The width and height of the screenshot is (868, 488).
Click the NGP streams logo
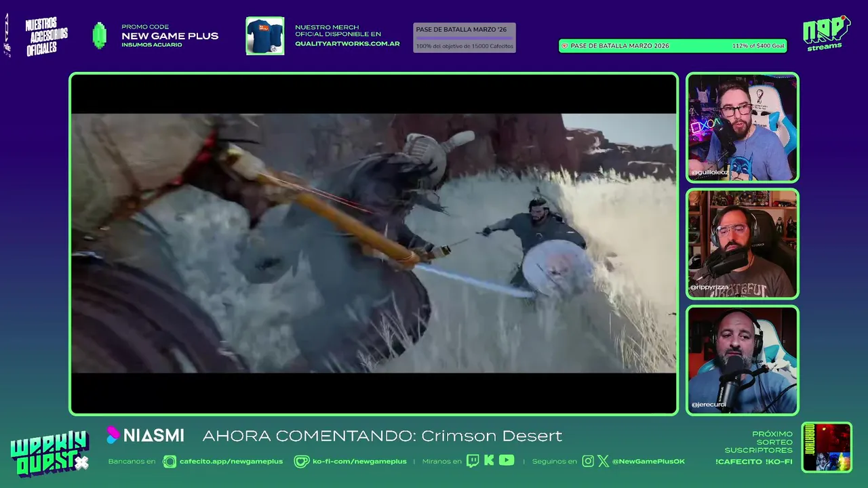tap(826, 33)
